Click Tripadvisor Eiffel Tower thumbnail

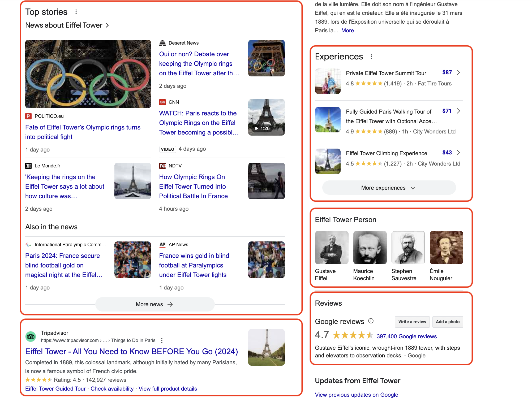tap(266, 347)
